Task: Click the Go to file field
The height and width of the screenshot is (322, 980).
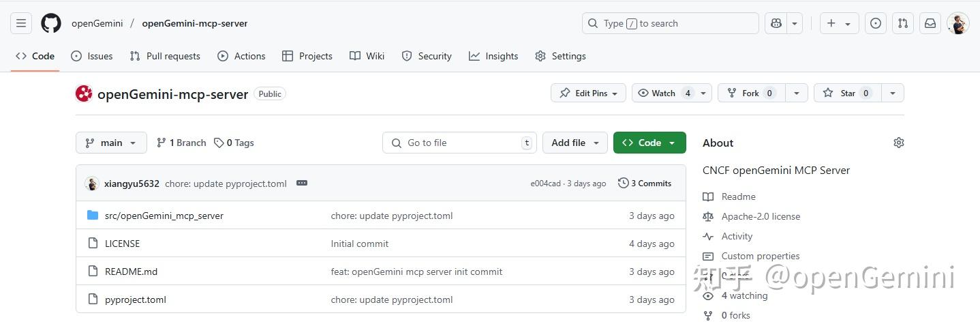Action: 459,143
